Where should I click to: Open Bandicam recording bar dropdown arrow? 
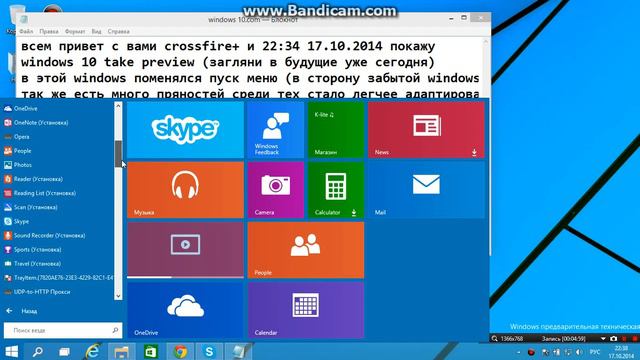tap(603, 339)
